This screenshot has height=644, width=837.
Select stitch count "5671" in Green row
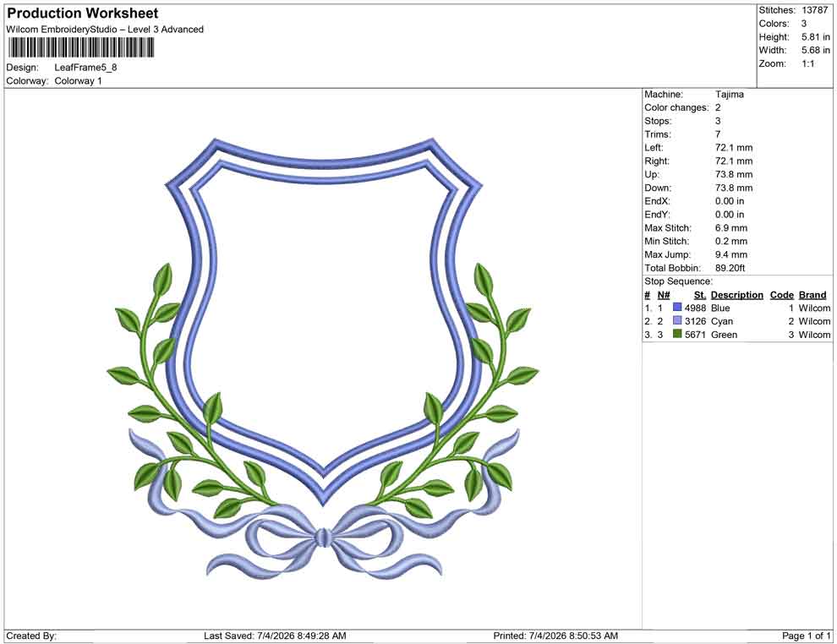[695, 335]
